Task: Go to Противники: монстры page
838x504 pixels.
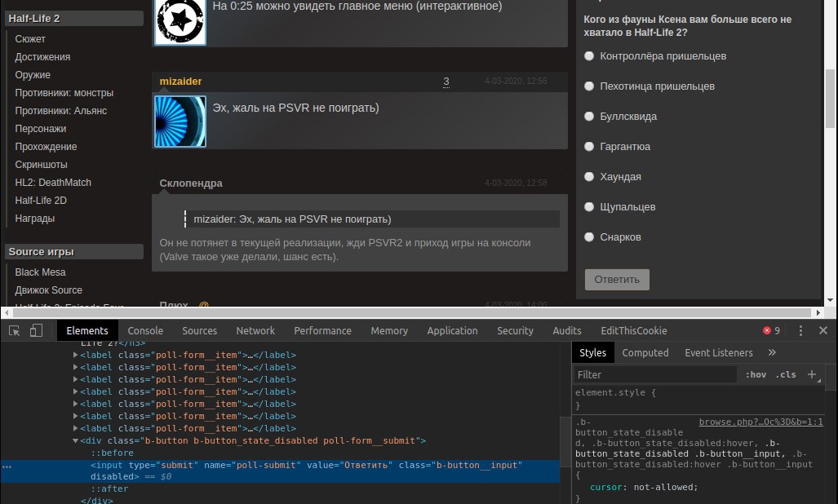Action: (64, 93)
